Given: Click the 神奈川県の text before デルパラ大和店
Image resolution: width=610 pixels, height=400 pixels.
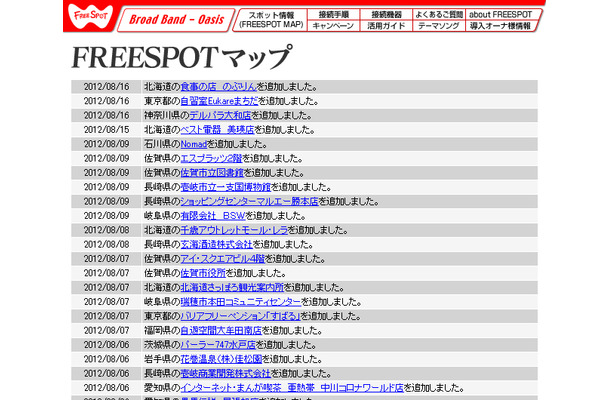Looking at the screenshot, I should [167, 115].
